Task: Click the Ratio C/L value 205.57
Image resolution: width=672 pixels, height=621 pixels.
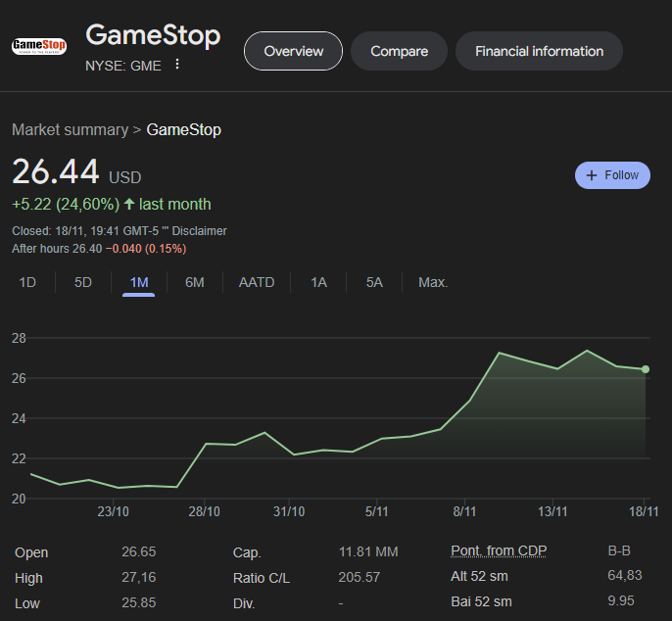Action: point(360,577)
